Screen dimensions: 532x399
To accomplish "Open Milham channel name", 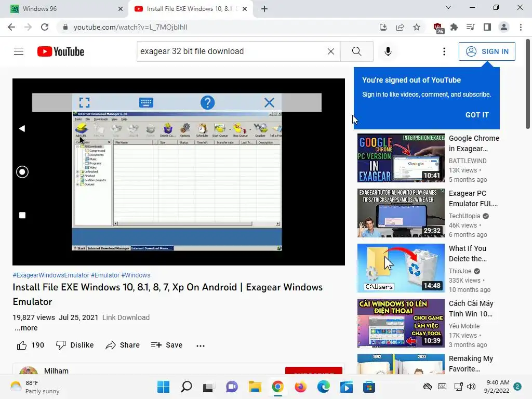I will (56, 370).
